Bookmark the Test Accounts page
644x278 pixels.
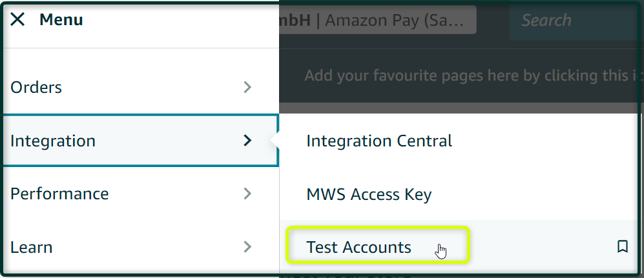[x=623, y=247]
